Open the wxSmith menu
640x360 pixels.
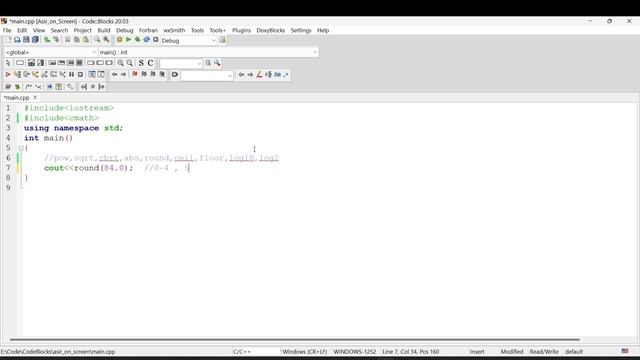click(174, 30)
